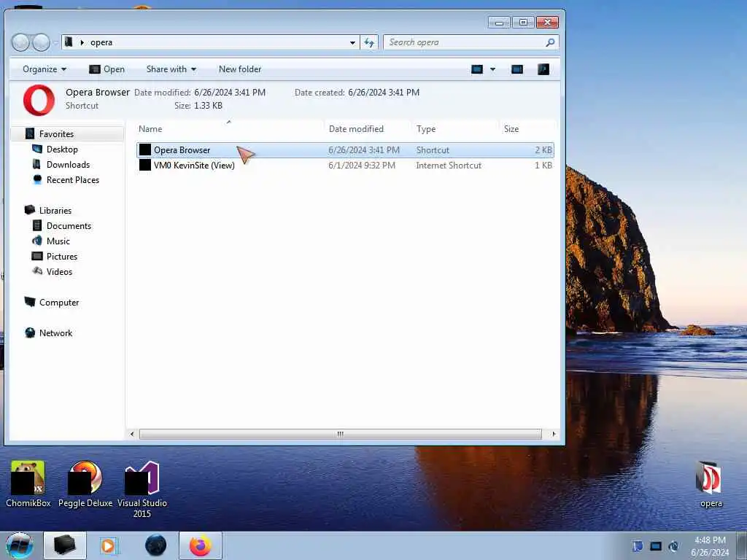Viewport: 747px width, 560px height.
Task: Click the magnifier icon in search box
Action: point(550,42)
